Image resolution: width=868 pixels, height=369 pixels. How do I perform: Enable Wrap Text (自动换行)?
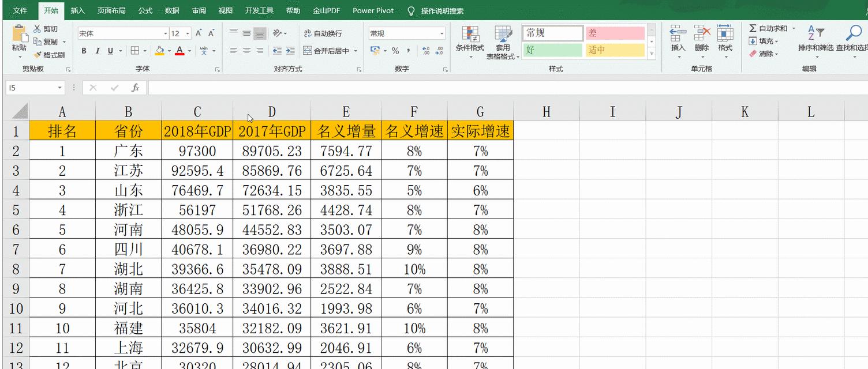click(323, 33)
